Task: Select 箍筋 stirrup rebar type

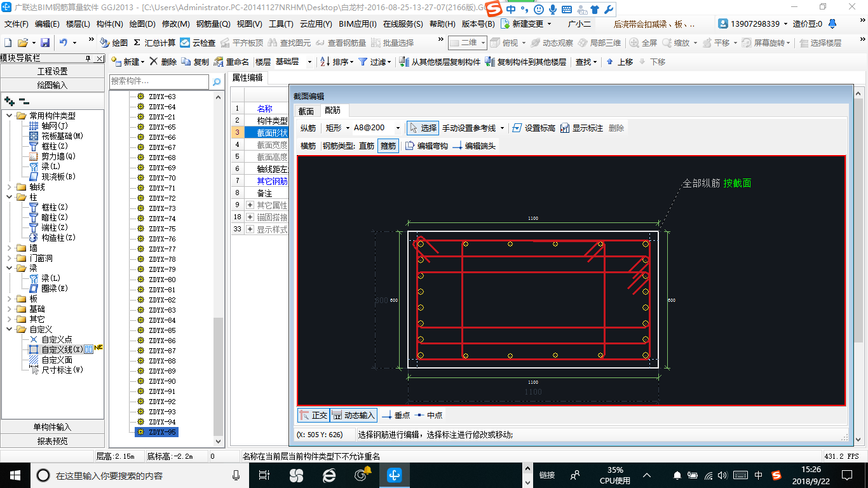Action: (x=388, y=146)
